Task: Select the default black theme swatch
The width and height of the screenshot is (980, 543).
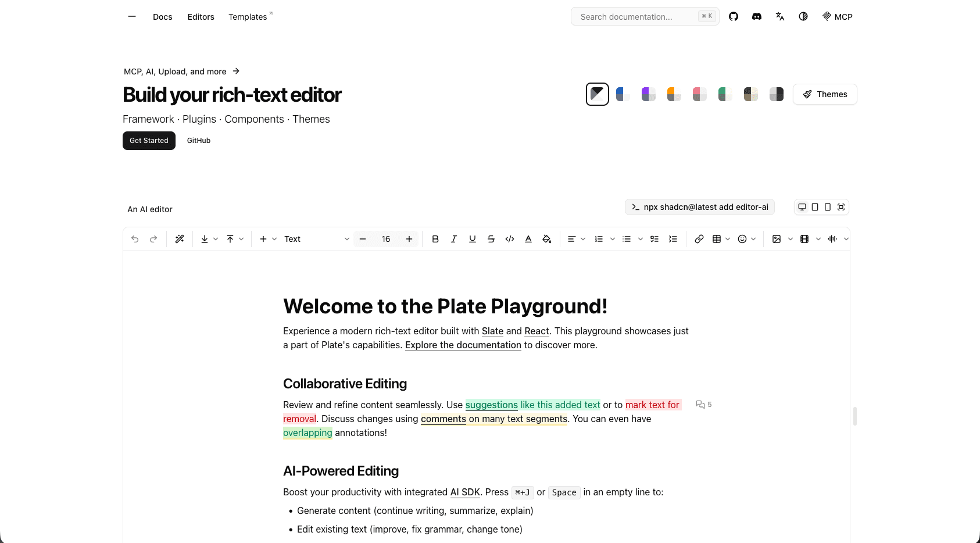Action: point(598,94)
